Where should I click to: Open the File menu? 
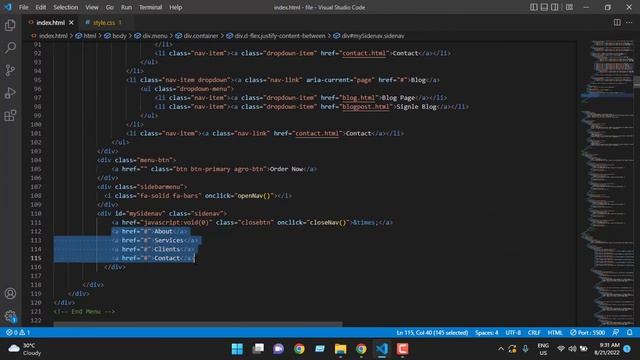click(24, 7)
